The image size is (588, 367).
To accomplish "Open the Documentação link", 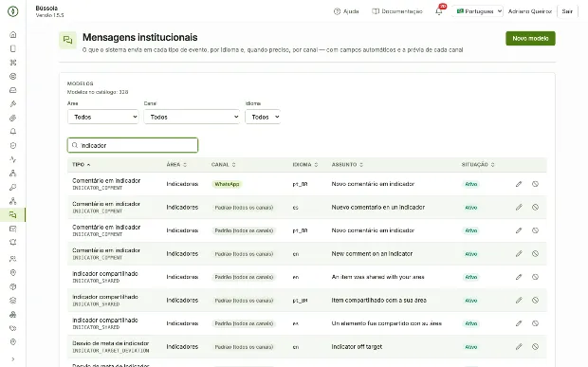I will click(x=397, y=11).
